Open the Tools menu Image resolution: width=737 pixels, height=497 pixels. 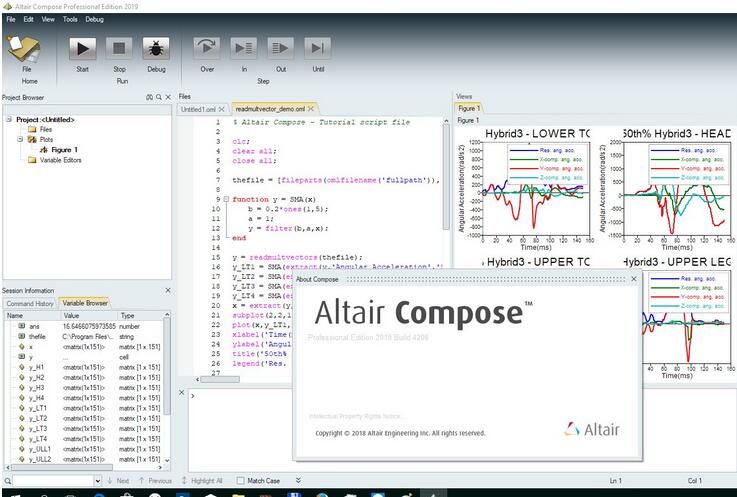click(x=70, y=19)
